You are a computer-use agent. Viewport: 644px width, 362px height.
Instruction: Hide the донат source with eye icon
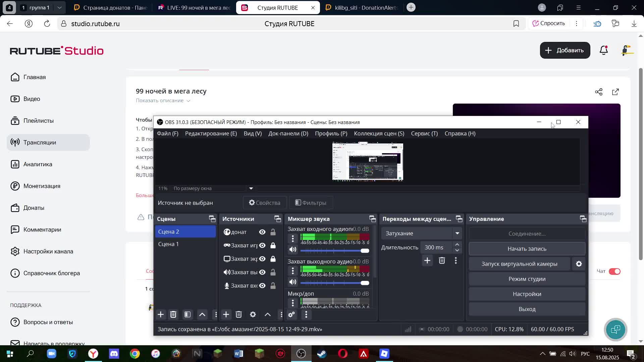click(x=262, y=232)
